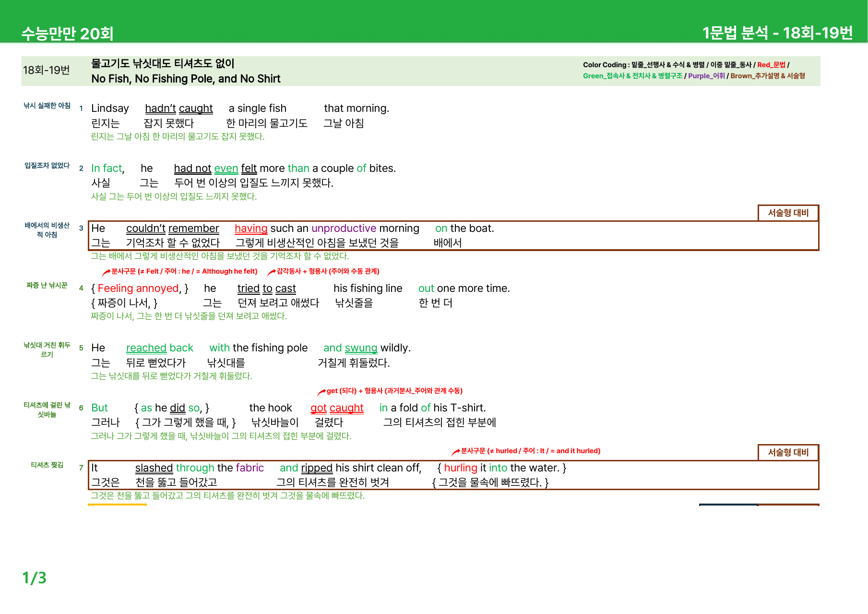Click the underlined 'hadn't caught' phrase
This screenshot has width=868, height=614.
click(179, 108)
